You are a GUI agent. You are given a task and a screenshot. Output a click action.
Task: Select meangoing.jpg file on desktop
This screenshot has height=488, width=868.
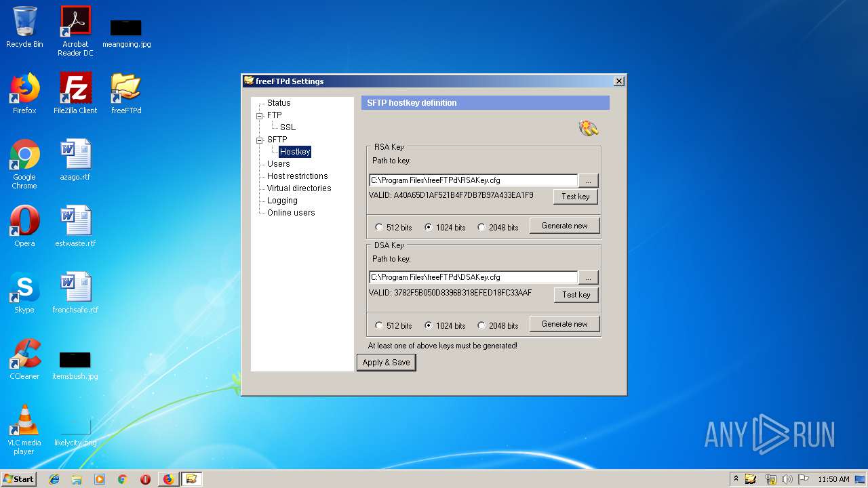coord(126,34)
